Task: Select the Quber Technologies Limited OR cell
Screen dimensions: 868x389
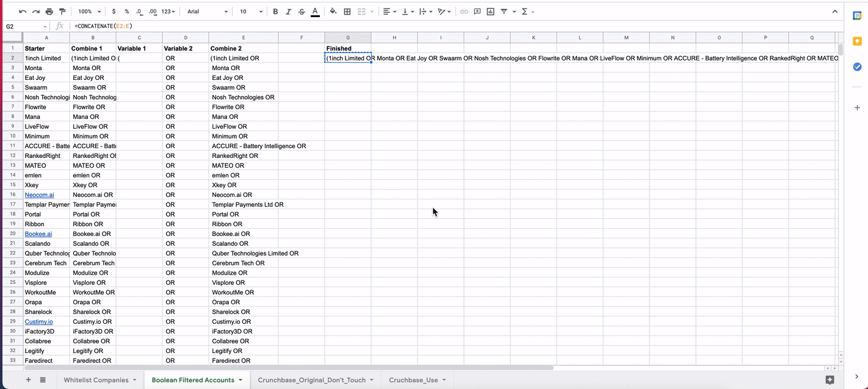Action: [x=244, y=253]
